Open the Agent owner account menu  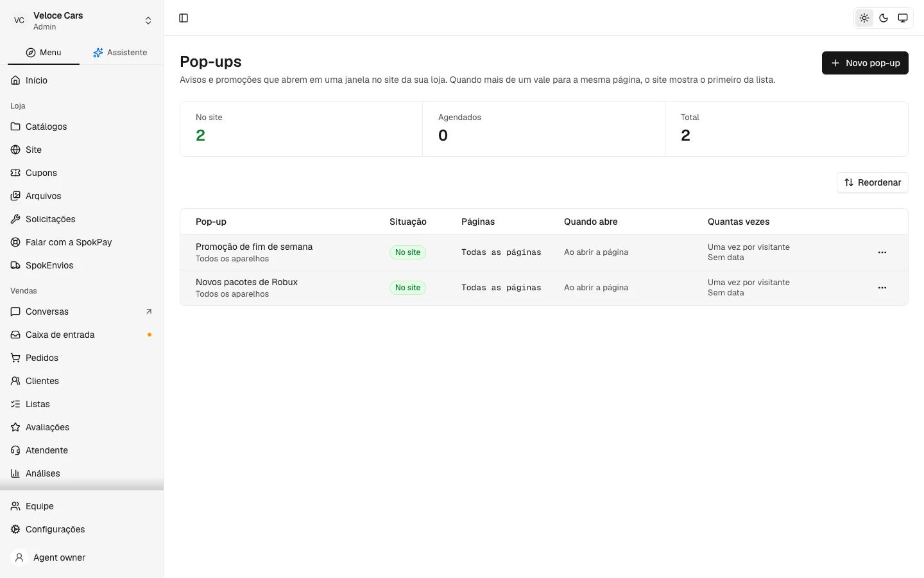pos(82,557)
